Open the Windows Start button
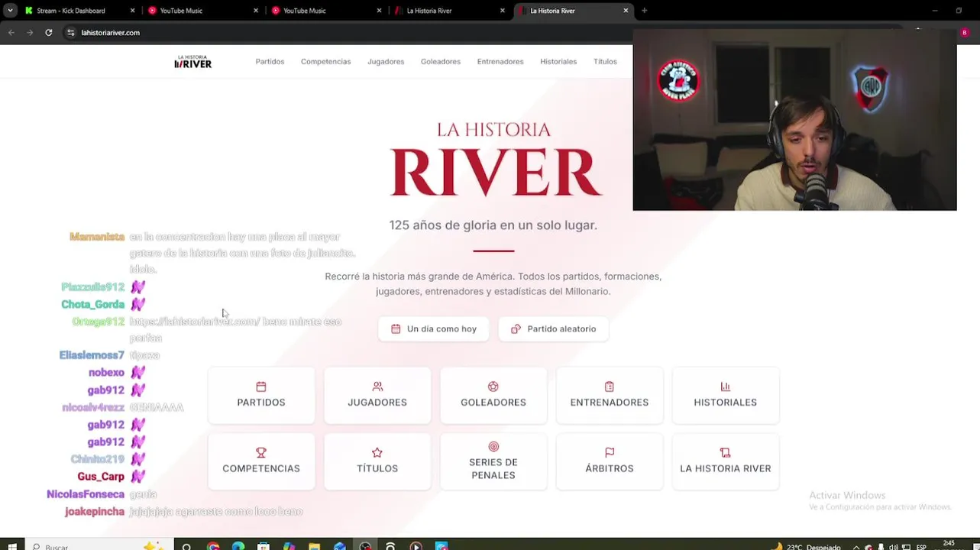Image resolution: width=980 pixels, height=550 pixels. tap(11, 545)
